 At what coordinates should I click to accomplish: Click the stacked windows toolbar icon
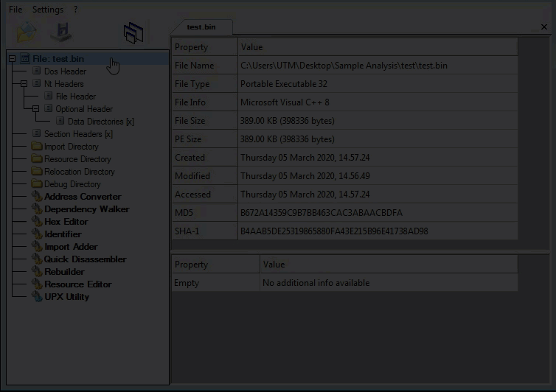pyautogui.click(x=133, y=33)
